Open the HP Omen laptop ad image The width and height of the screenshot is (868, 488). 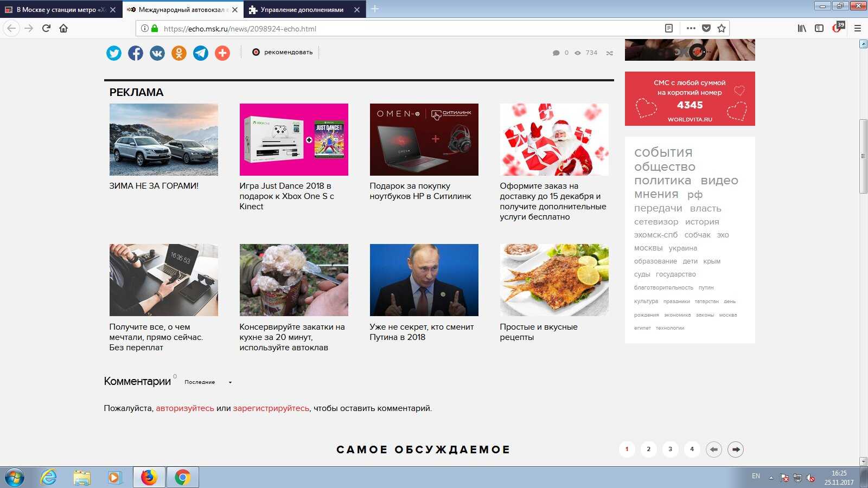coord(424,139)
